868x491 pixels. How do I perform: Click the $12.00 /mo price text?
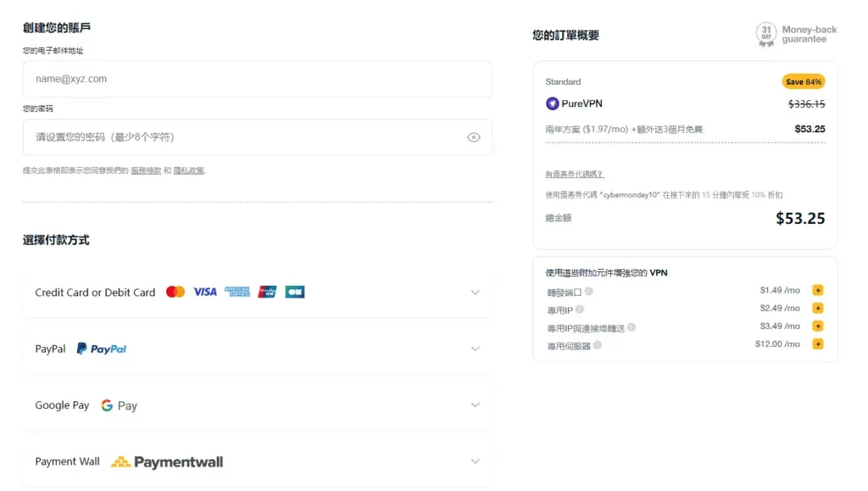tap(777, 343)
